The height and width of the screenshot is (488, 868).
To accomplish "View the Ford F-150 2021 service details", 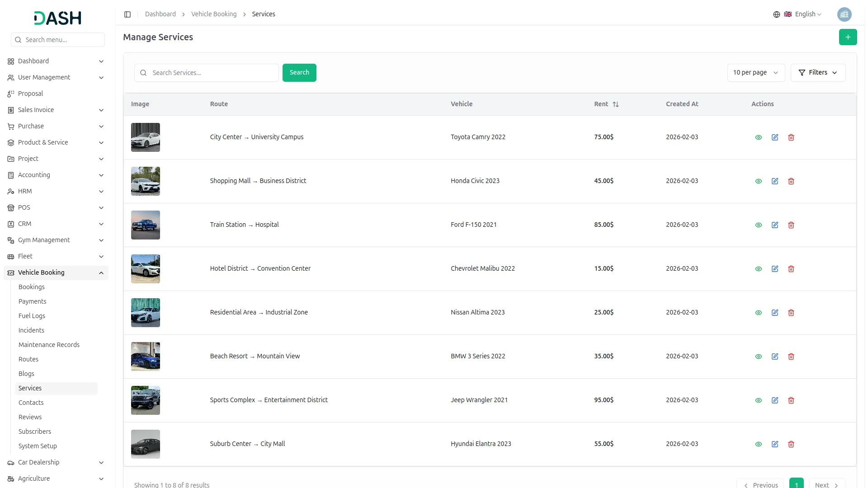I will point(759,225).
